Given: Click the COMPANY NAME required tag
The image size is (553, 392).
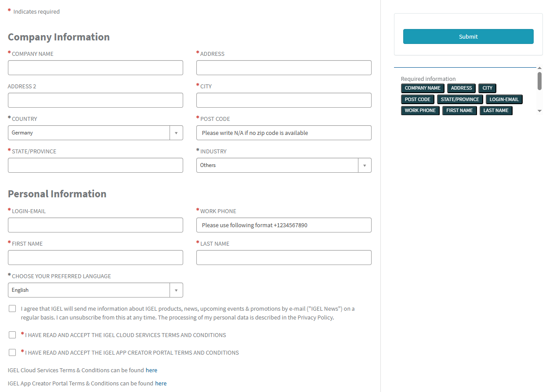Looking at the screenshot, I should 422,88.
